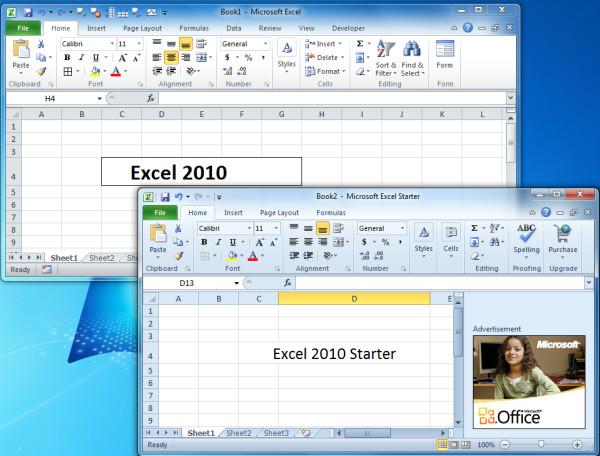Click Save icon in Book1 title bar

pyautogui.click(x=28, y=13)
